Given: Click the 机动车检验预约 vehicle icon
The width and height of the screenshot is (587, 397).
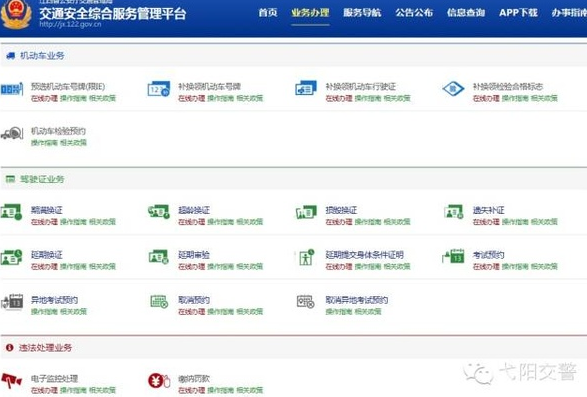Looking at the screenshot, I should point(12,133).
